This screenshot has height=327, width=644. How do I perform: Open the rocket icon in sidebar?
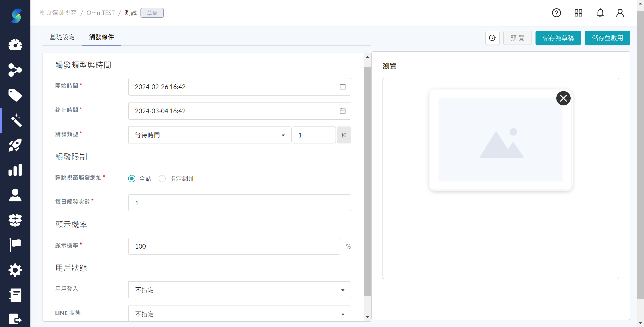point(15,145)
